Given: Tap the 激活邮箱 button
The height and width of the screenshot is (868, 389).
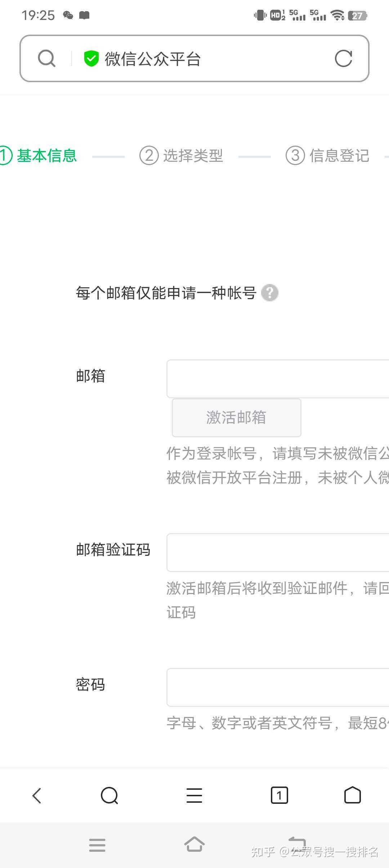Looking at the screenshot, I should pos(237,417).
